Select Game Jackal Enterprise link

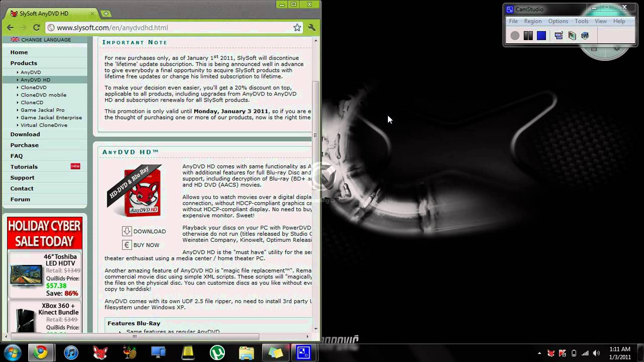point(51,118)
